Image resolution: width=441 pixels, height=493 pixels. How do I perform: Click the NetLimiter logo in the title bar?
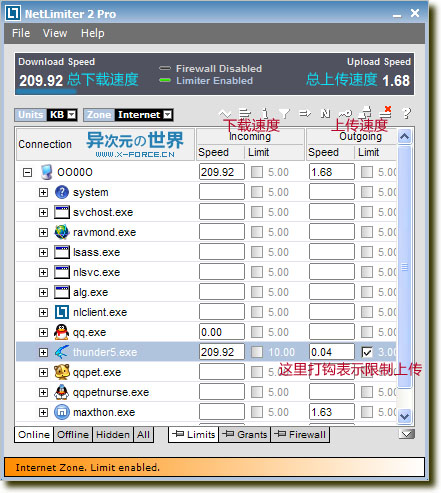point(13,13)
